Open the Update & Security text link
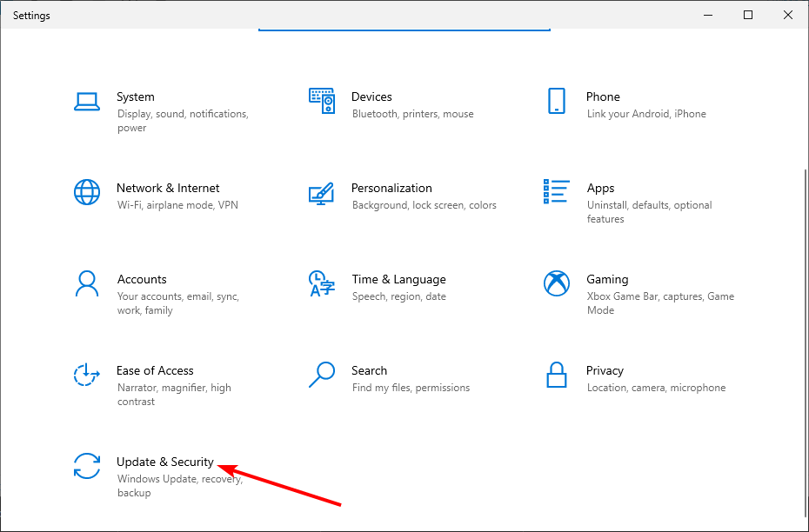Screen dimensions: 809x532 pyautogui.click(x=165, y=462)
